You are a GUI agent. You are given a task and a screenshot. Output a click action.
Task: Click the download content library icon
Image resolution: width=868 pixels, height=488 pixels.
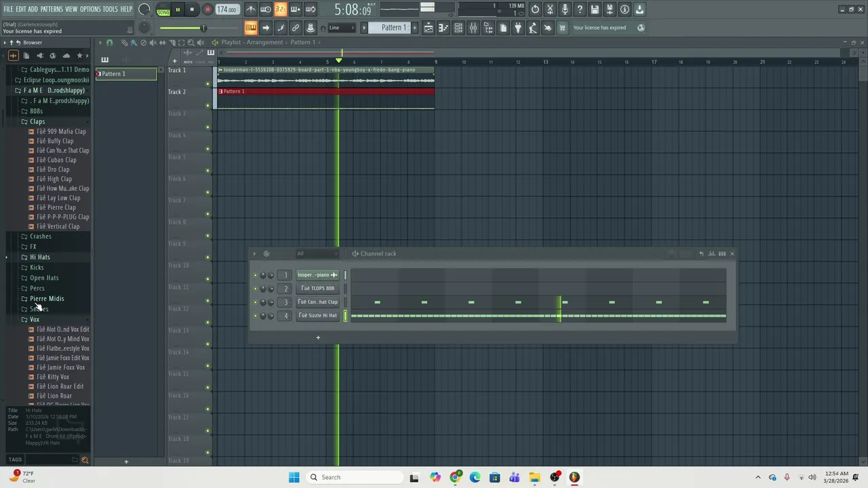(639, 9)
